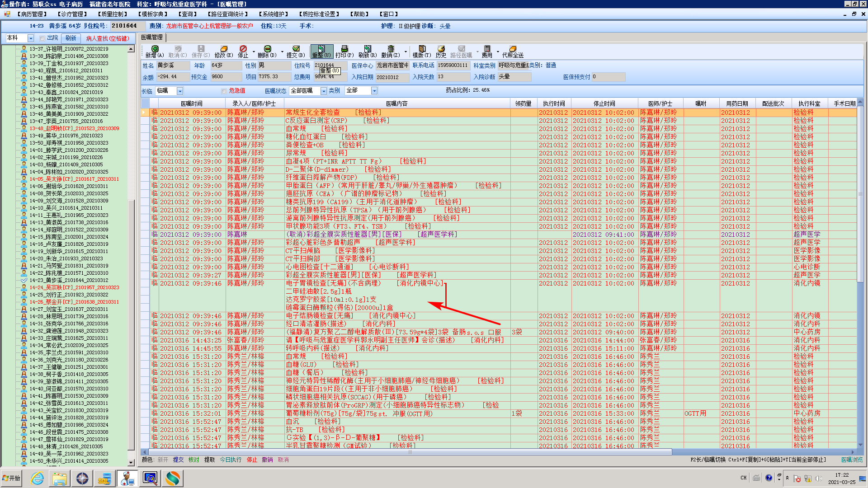The width and height of the screenshot is (868, 488).
Task: Check the box beside patient 14-23 黄步溪
Action: click(24, 280)
